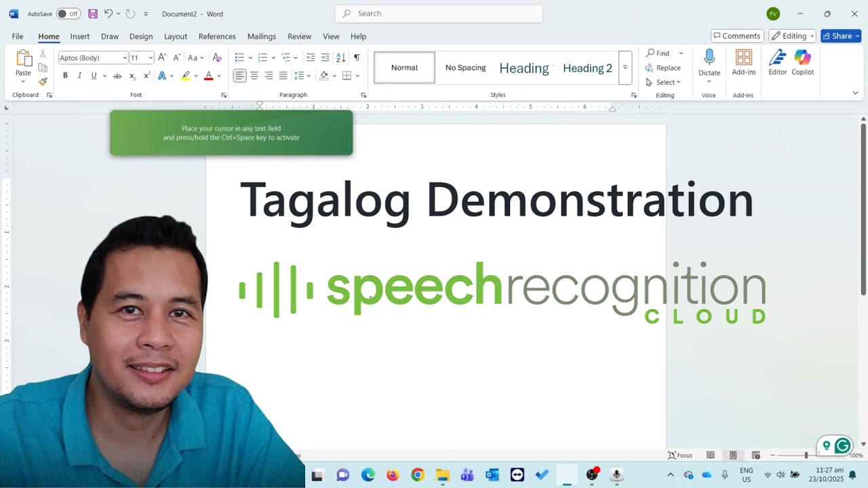Justify paragraph text

(283, 76)
